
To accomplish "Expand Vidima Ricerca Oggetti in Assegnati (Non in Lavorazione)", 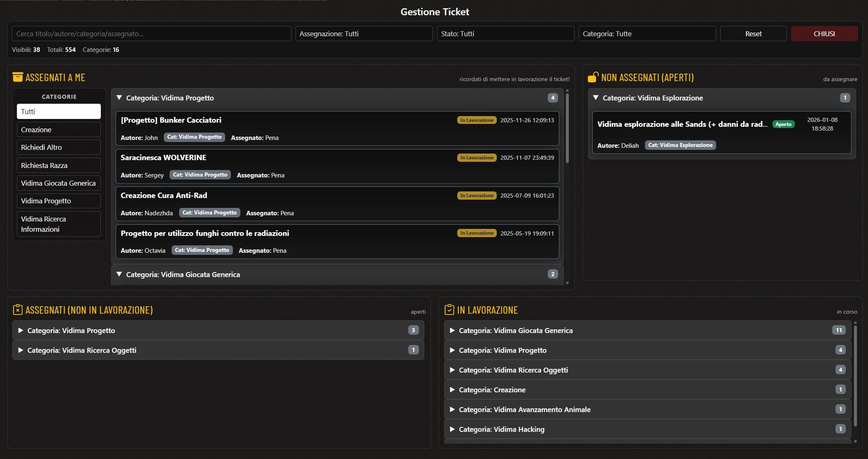I will tap(218, 350).
